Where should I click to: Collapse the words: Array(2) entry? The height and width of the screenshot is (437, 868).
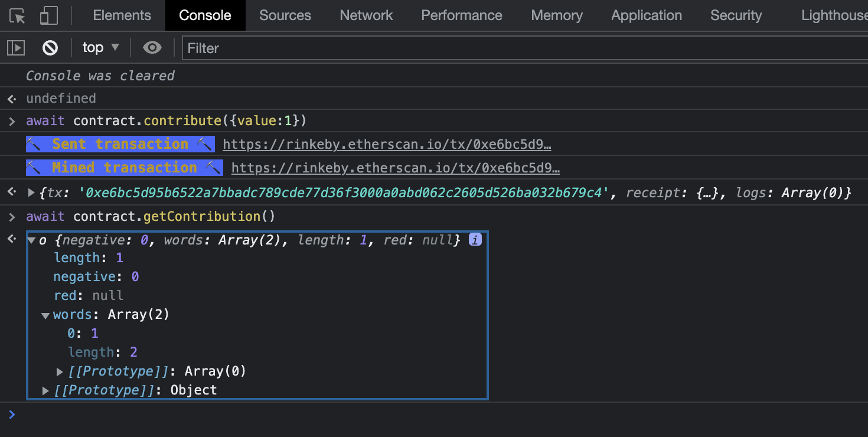(45, 315)
